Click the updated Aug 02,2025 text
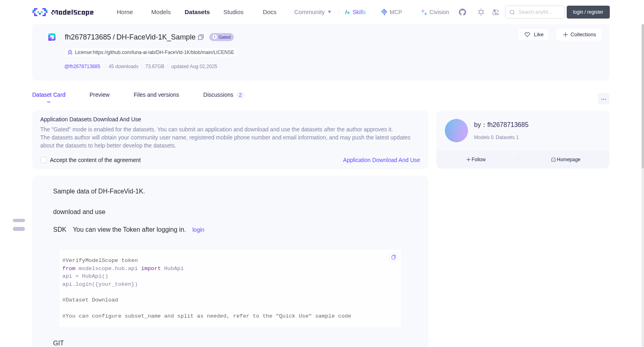Screen dimensions: 644x347 tap(194, 66)
